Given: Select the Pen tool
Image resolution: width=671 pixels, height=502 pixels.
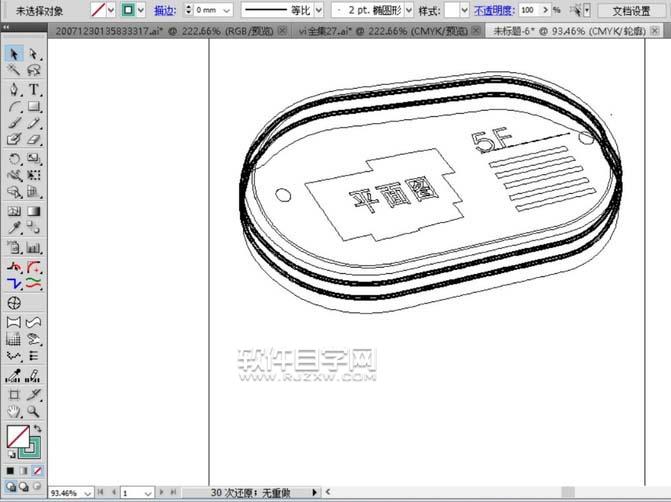Looking at the screenshot, I should pos(14,89).
